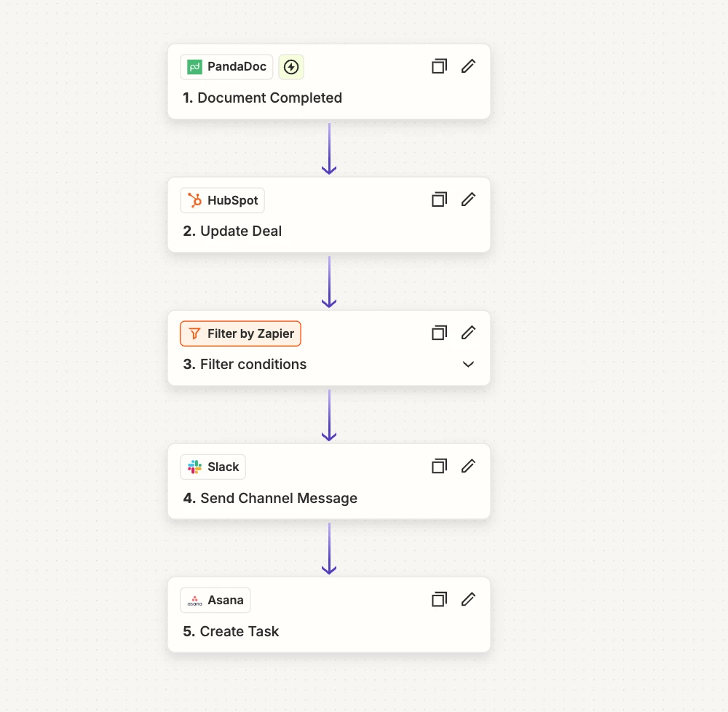Select the Asana app badge
The image size is (728, 712).
[215, 600]
